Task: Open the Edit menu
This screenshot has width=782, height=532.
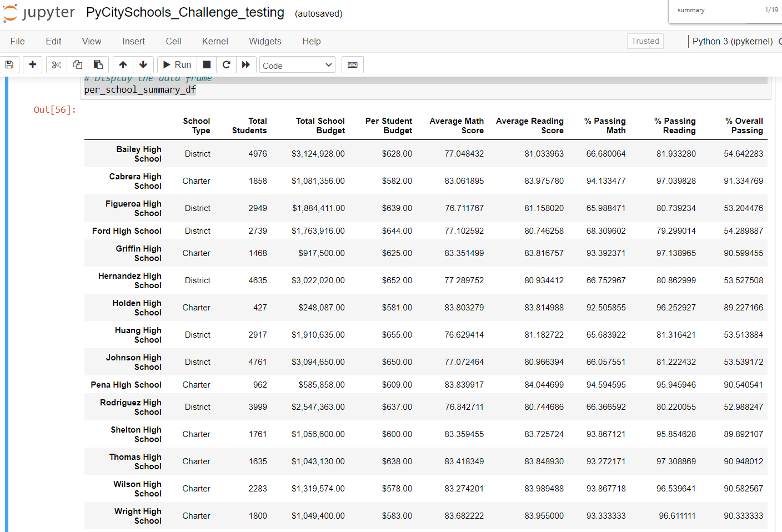Action: coord(54,42)
